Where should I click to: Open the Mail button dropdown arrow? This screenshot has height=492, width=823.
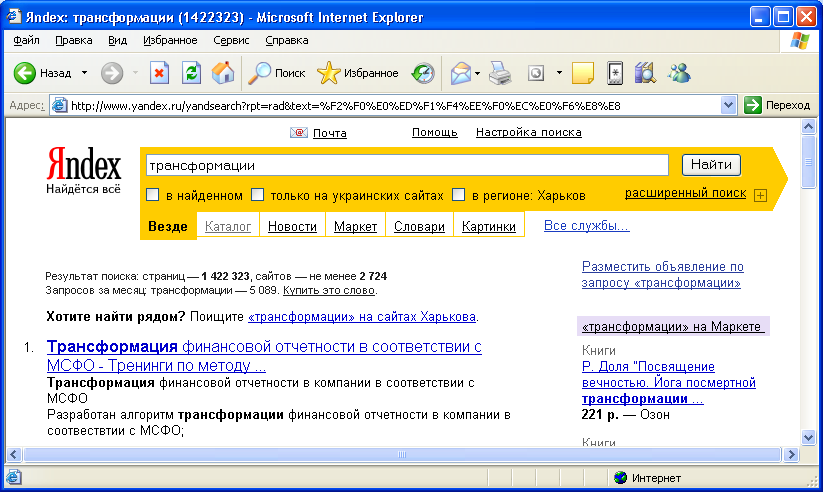[x=477, y=73]
